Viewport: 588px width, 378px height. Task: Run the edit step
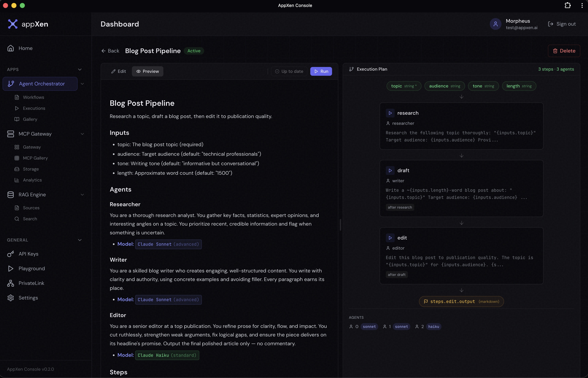390,238
